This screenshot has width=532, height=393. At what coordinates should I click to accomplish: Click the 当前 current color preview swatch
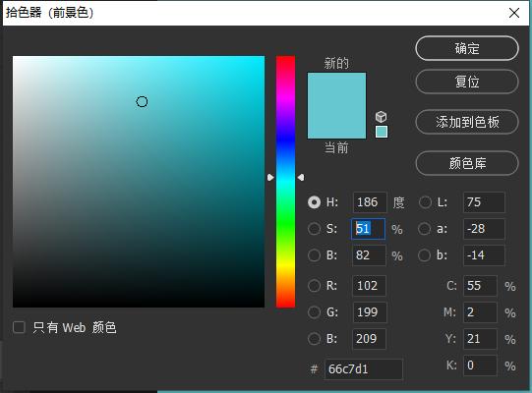tap(336, 122)
